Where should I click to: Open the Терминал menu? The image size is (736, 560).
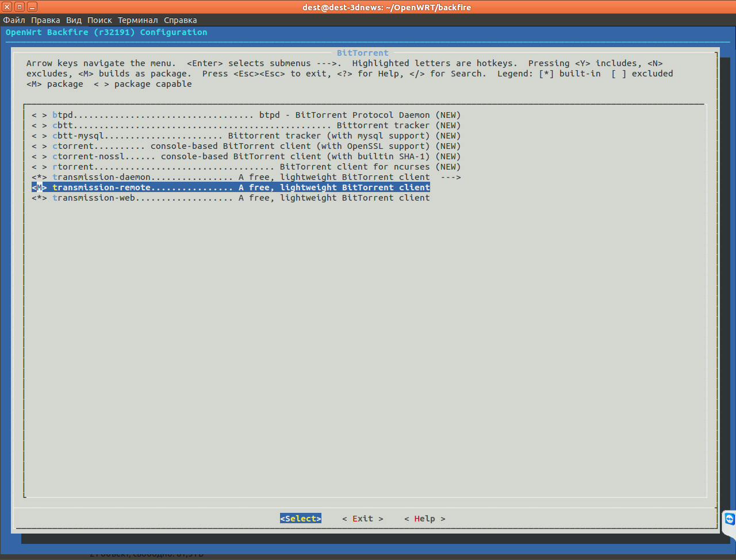[x=138, y=20]
